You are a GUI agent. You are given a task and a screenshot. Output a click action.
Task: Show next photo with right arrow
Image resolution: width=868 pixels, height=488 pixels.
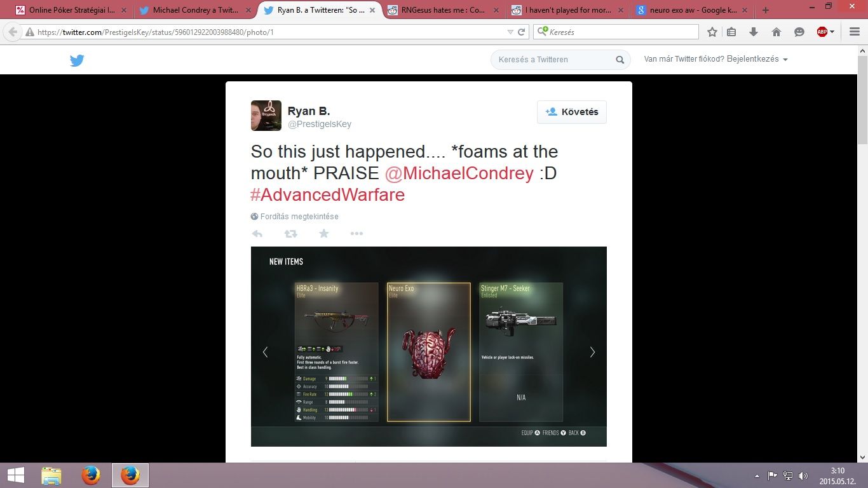tap(592, 352)
